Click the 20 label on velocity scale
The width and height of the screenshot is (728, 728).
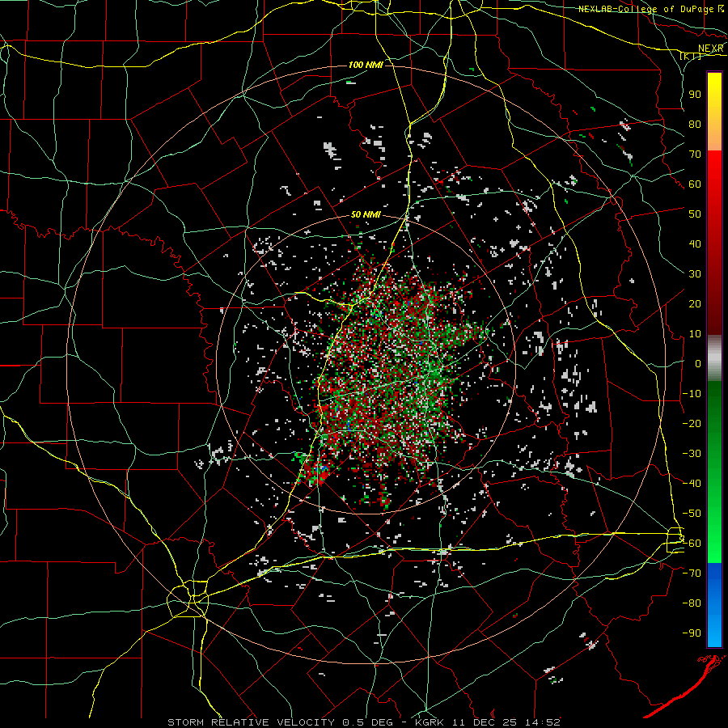(x=695, y=304)
